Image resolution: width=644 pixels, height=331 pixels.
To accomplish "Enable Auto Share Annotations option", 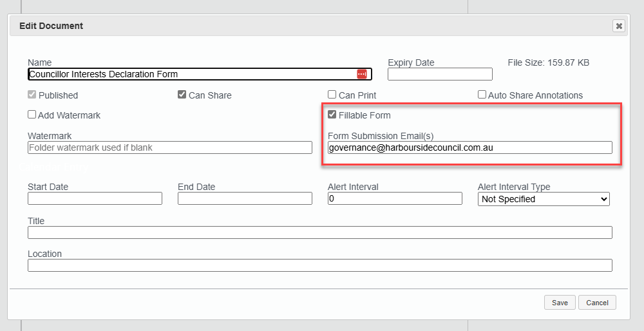I will pyautogui.click(x=482, y=95).
